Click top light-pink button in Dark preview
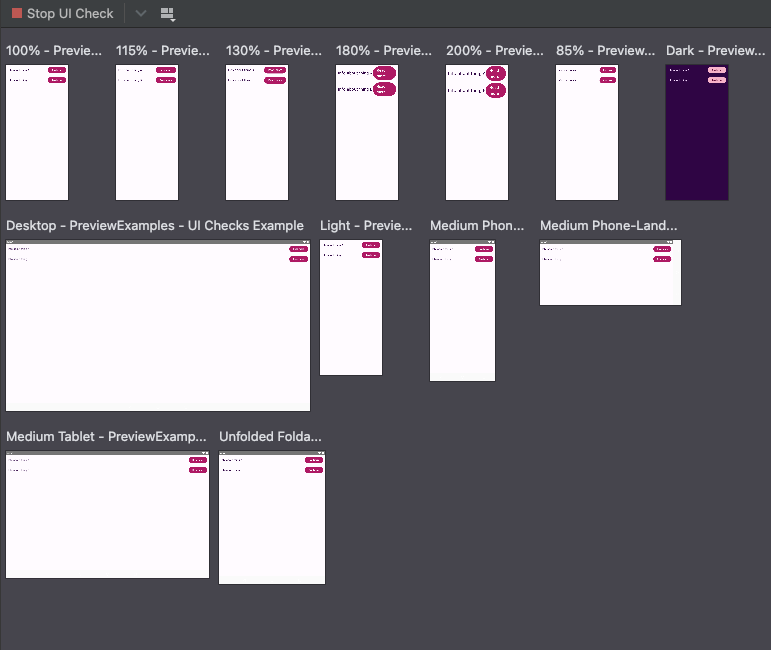This screenshot has height=650, width=771. pos(717,70)
